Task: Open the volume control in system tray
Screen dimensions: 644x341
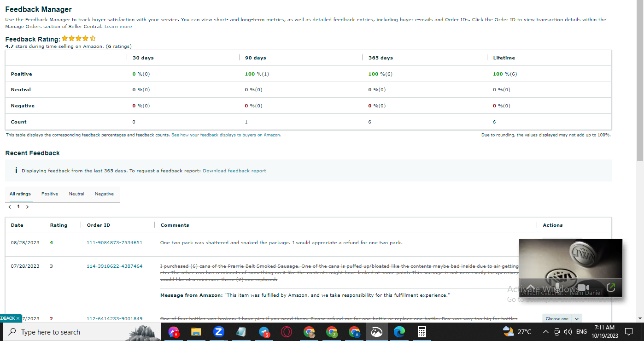Action: point(568,332)
